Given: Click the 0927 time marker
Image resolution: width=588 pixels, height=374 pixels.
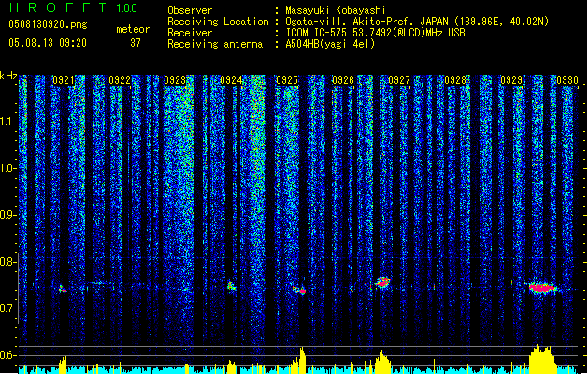Looking at the screenshot, I should 399,80.
